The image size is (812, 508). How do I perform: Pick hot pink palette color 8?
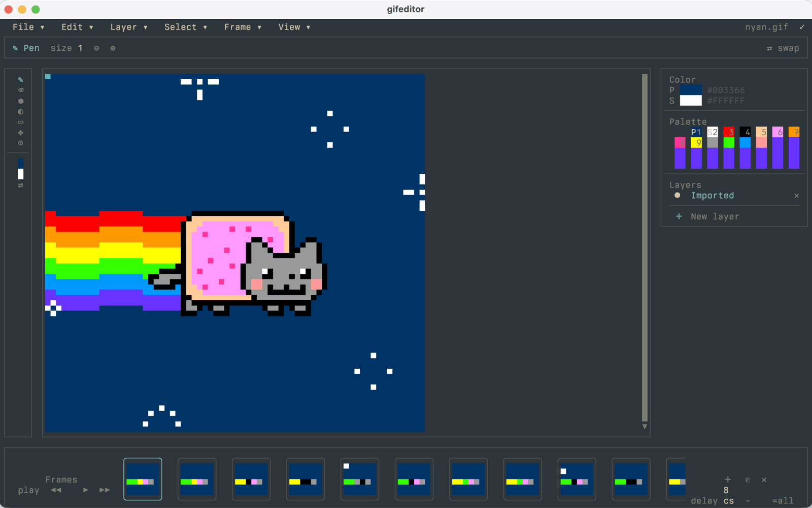680,143
